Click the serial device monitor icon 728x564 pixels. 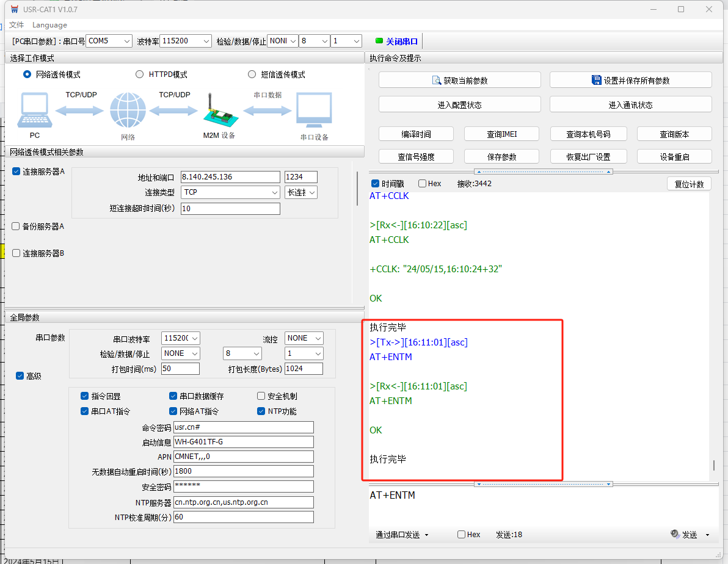[x=314, y=111]
